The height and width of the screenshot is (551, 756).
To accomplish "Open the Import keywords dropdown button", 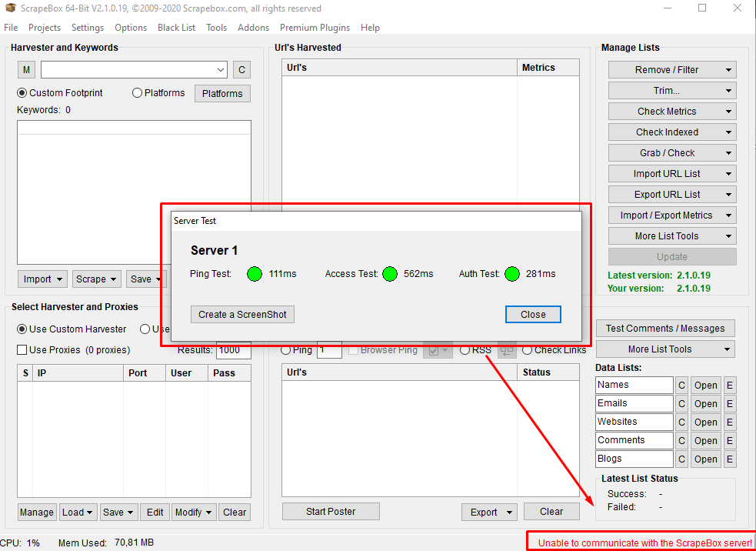I will point(42,279).
